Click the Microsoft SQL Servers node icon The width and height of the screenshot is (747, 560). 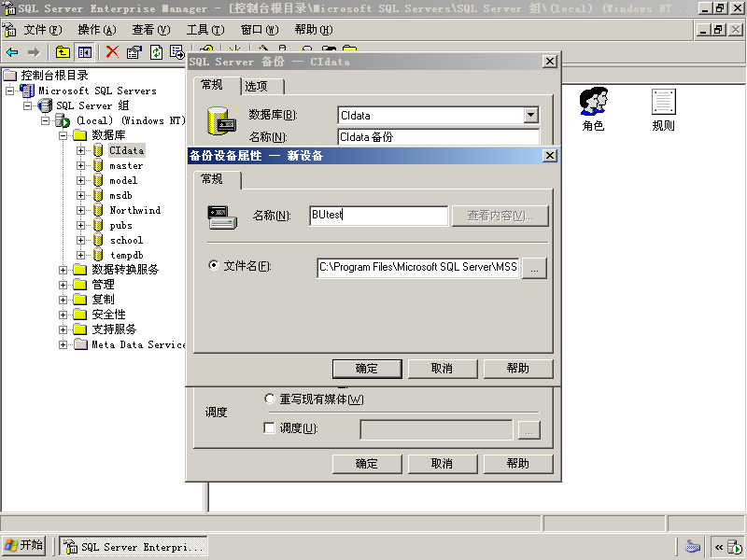click(27, 90)
